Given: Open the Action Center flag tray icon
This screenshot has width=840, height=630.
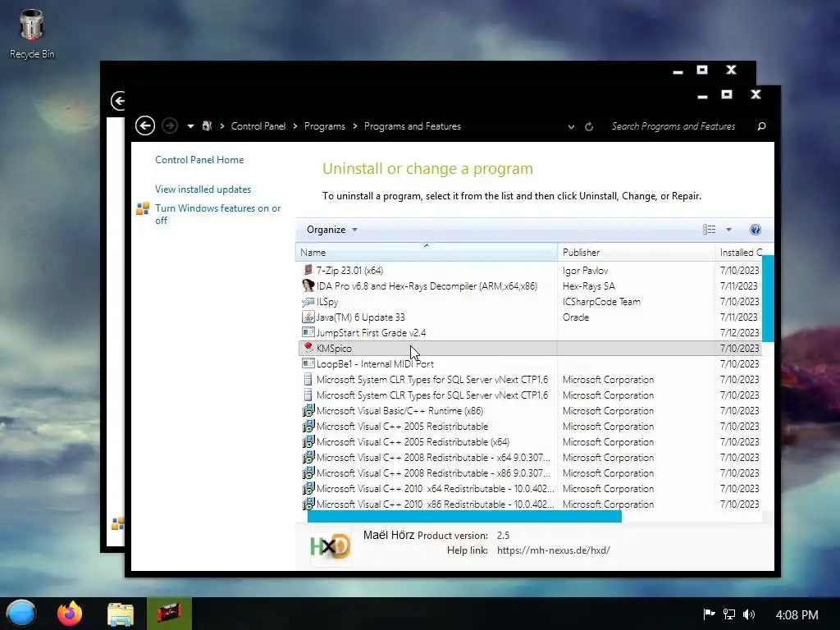Looking at the screenshot, I should coord(709,614).
